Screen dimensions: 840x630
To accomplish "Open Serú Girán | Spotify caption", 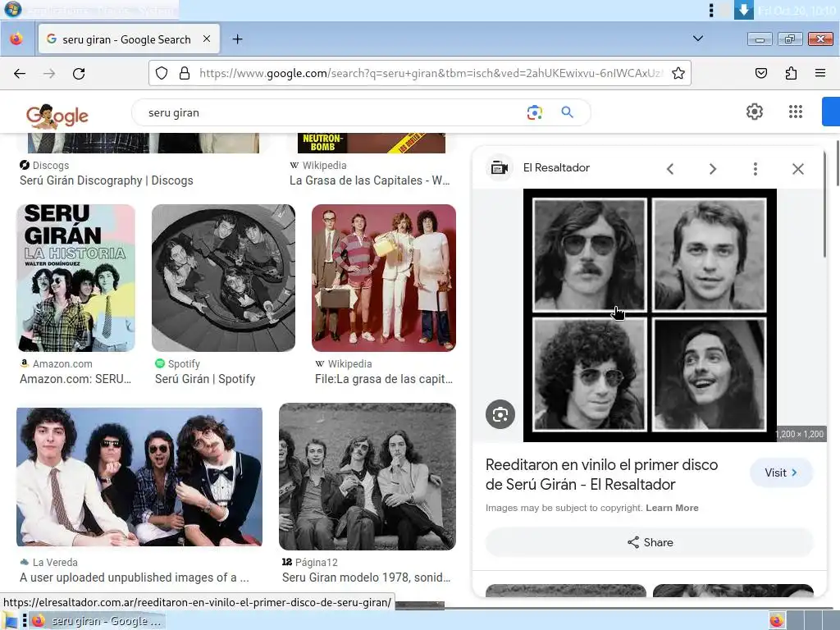I will [204, 379].
